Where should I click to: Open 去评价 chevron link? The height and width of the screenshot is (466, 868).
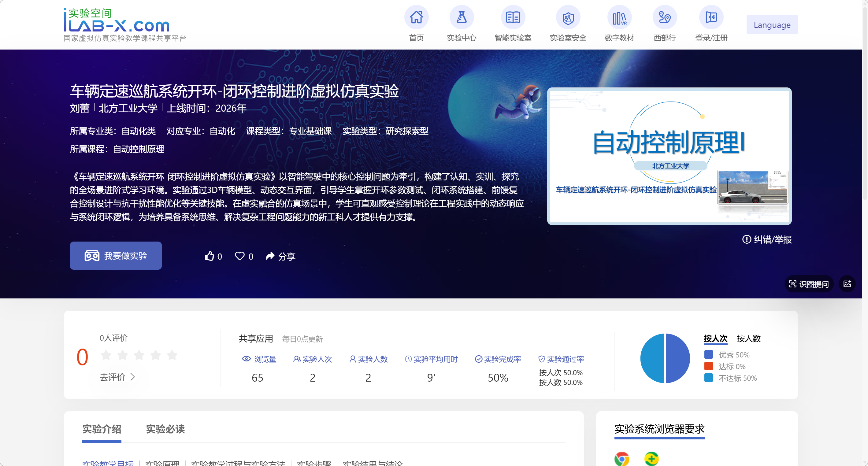[x=117, y=377]
